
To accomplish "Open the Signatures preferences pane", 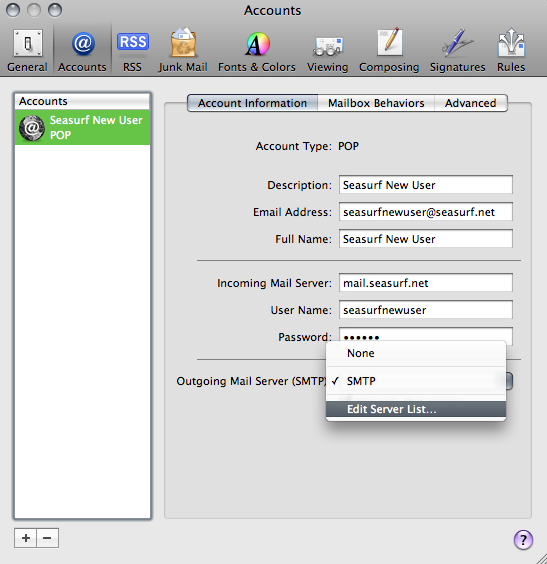I will point(457,51).
